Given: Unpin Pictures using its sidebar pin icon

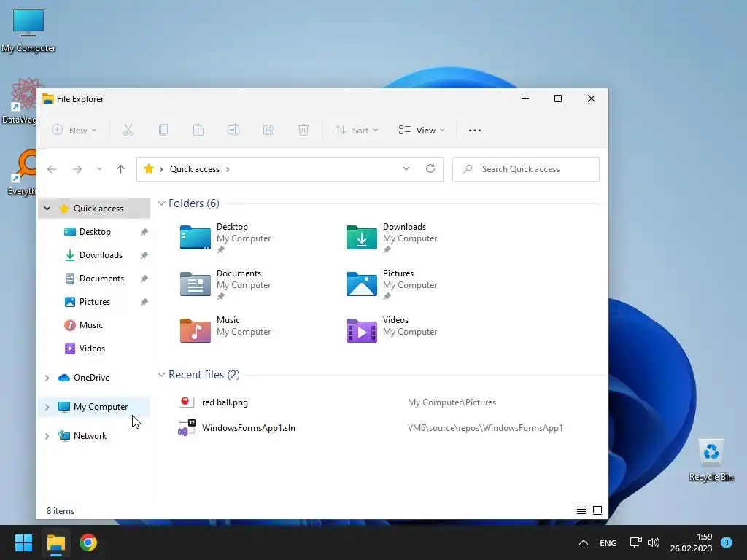Looking at the screenshot, I should coord(144,302).
